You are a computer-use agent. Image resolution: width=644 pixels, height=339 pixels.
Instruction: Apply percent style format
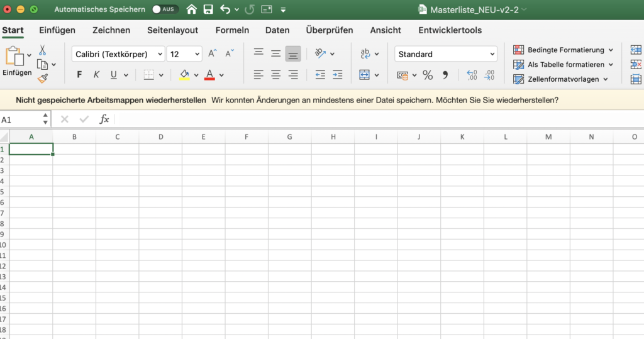click(428, 75)
